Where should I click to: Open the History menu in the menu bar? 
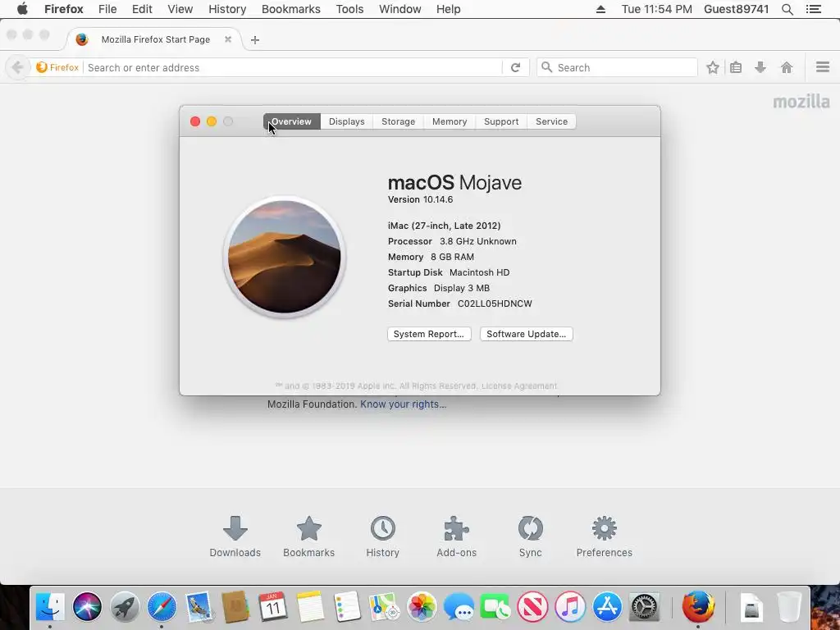227,9
